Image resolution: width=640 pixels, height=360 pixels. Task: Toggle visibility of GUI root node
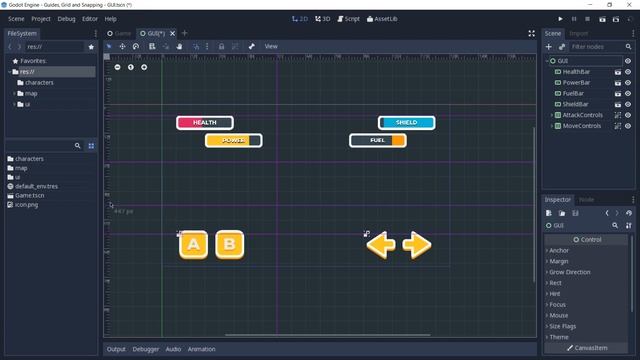click(628, 61)
